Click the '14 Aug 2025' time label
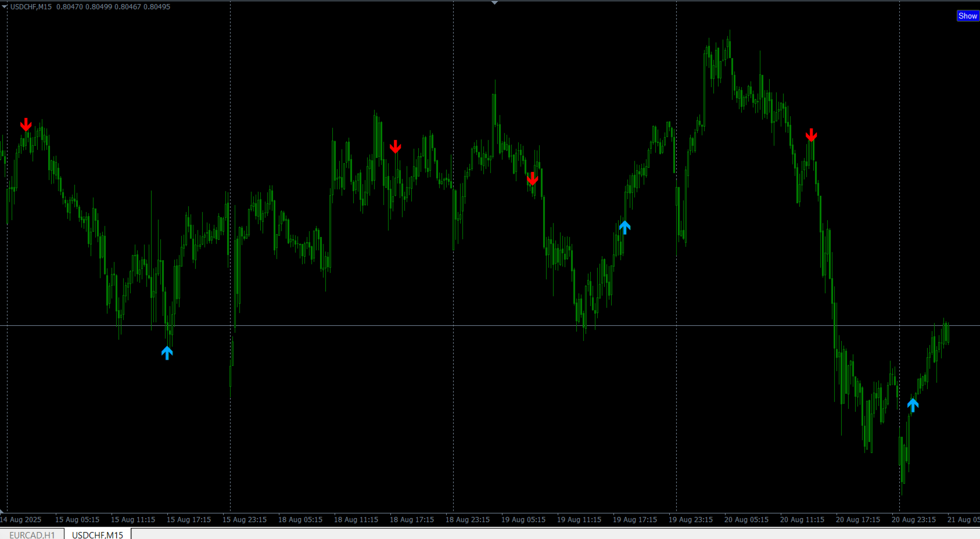Viewport: 980px width, 539px height. pos(21,520)
